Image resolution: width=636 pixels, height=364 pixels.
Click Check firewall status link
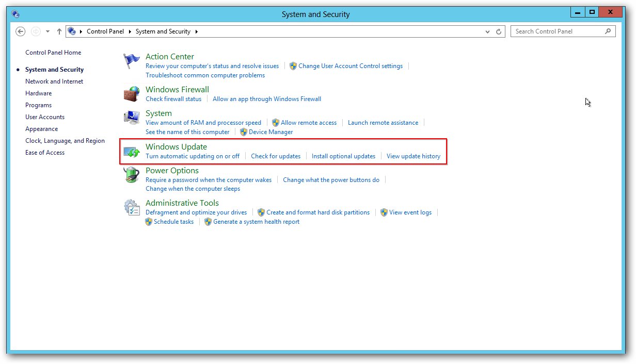pyautogui.click(x=173, y=99)
